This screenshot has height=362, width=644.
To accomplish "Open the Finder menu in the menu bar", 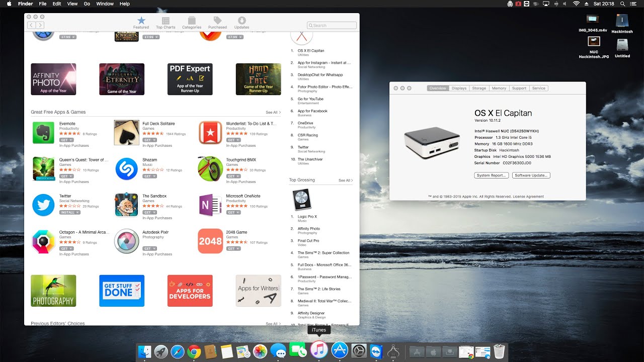I will tap(25, 4).
